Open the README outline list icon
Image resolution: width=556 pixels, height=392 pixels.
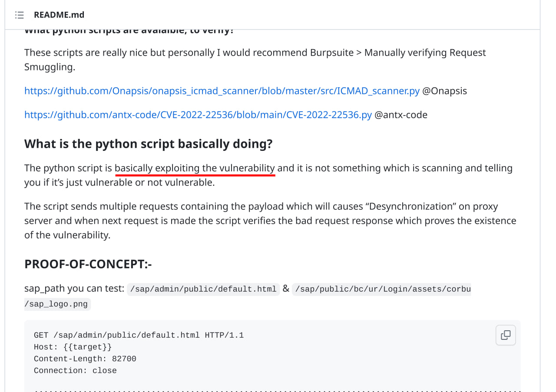19,15
